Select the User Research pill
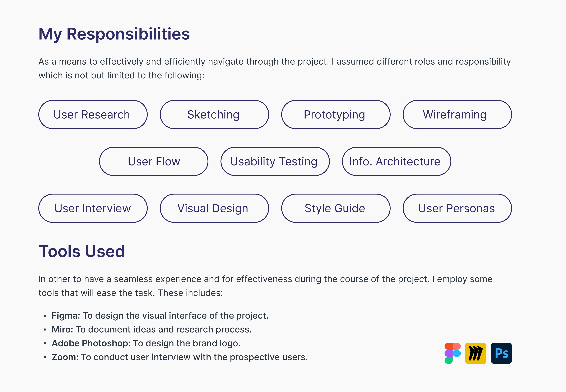566x392 pixels. [93, 115]
